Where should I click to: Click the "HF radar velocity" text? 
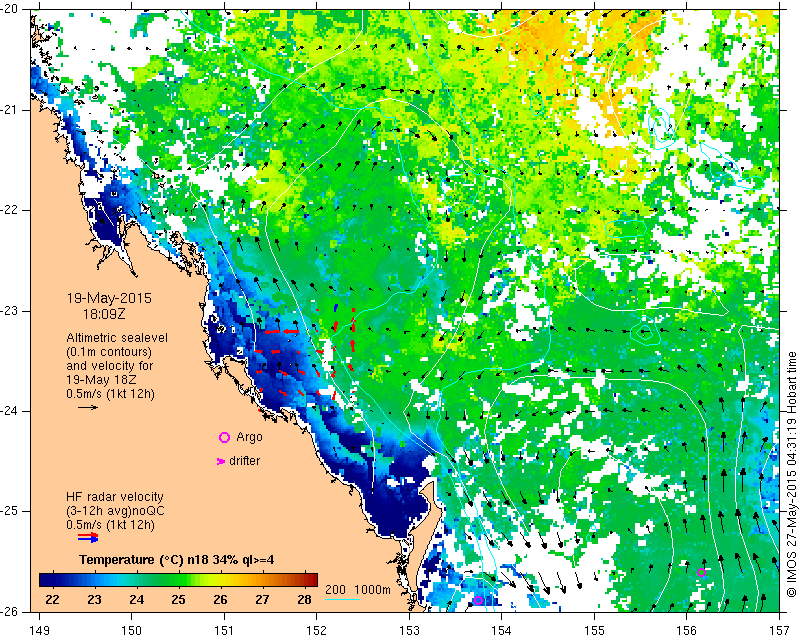pos(115,497)
